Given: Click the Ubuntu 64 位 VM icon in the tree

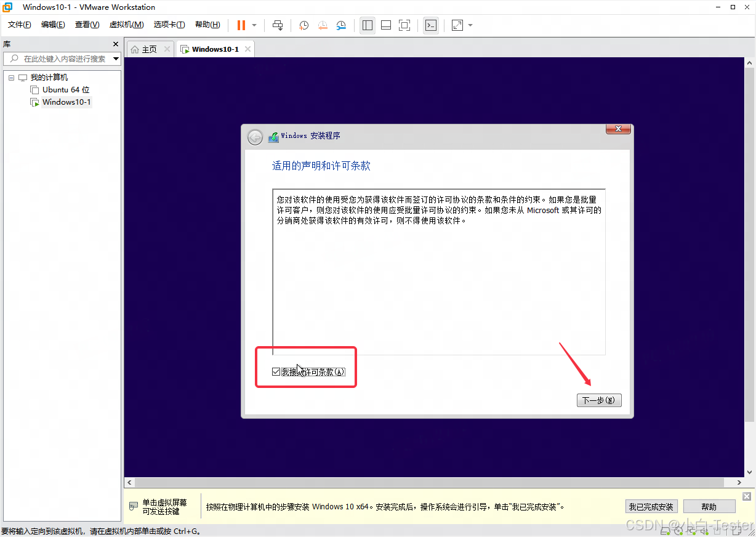Looking at the screenshot, I should pyautogui.click(x=35, y=90).
